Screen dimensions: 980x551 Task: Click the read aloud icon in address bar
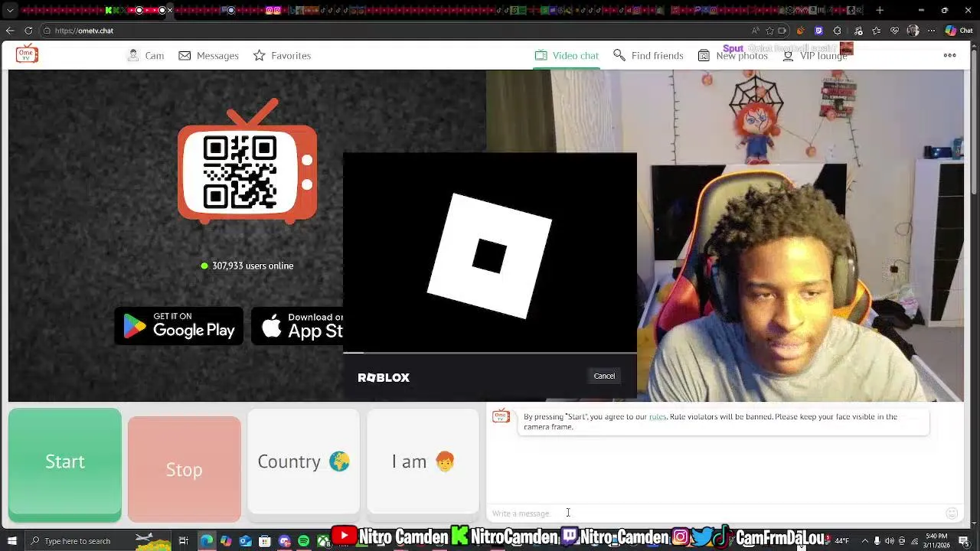755,31
